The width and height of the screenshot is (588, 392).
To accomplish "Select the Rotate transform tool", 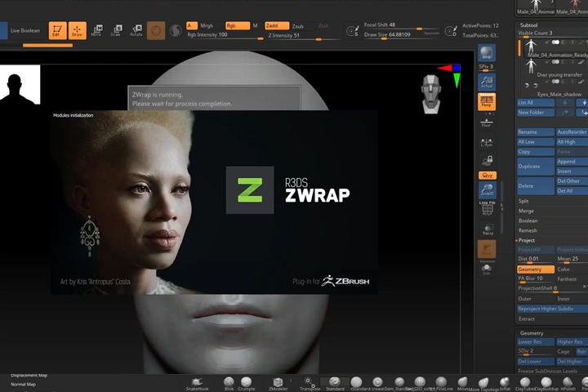I will click(x=136, y=30).
